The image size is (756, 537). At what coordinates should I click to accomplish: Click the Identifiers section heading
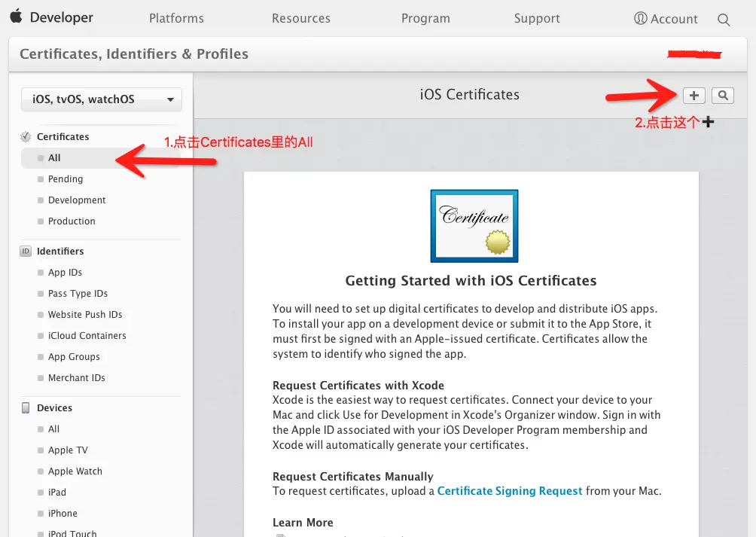(60, 251)
